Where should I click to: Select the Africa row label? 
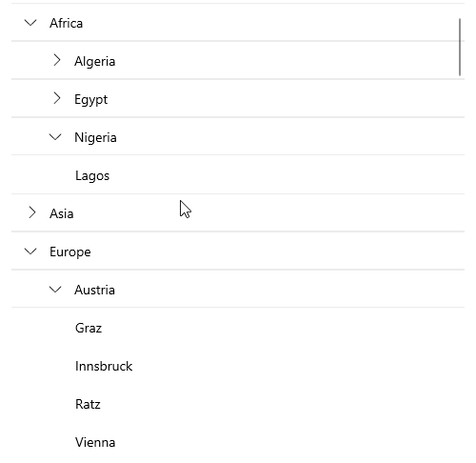(66, 23)
